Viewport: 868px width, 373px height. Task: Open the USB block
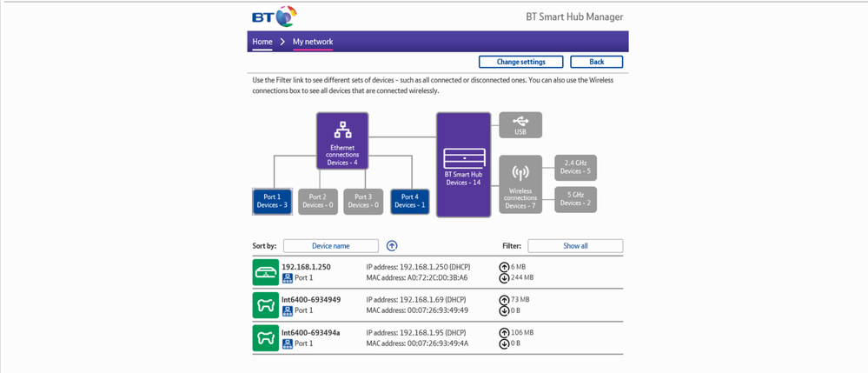tap(520, 124)
